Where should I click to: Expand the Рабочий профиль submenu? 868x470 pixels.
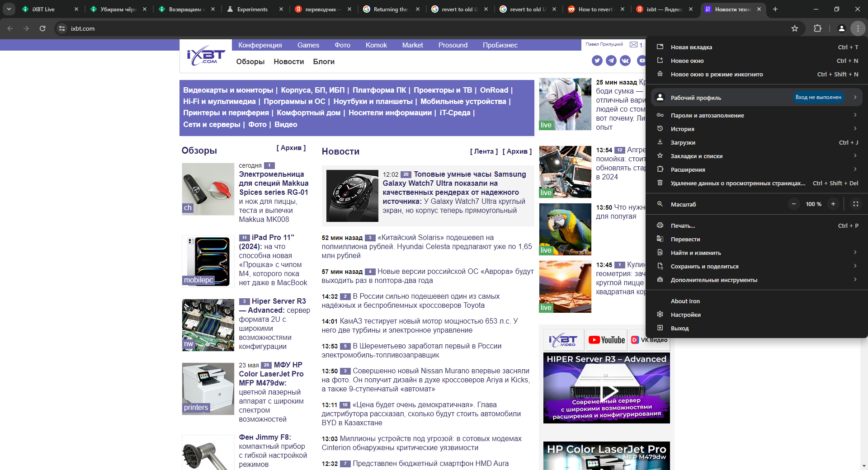coord(756,97)
